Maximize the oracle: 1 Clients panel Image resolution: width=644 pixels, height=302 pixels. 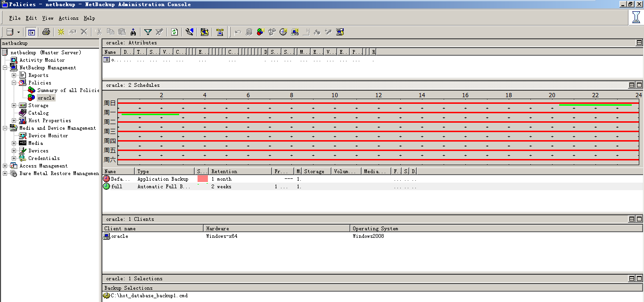pyautogui.click(x=639, y=219)
